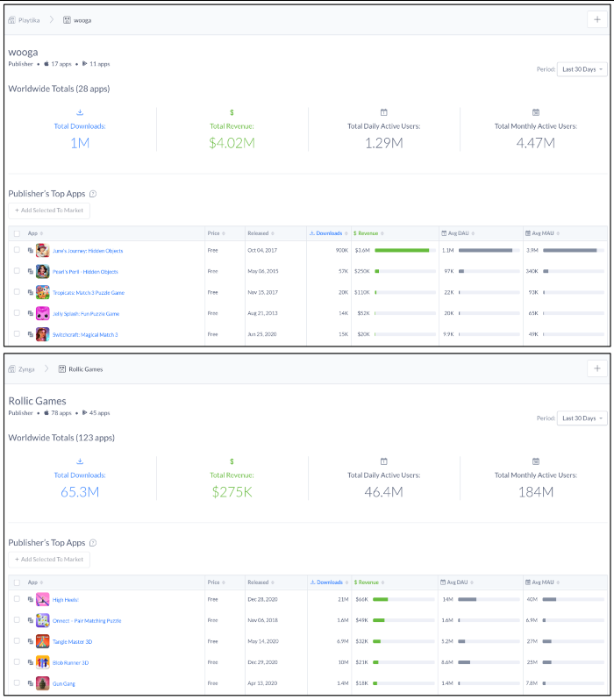Screen dimensions: 614x700
Task: Sort wooga table by Released column
Action: point(261,233)
